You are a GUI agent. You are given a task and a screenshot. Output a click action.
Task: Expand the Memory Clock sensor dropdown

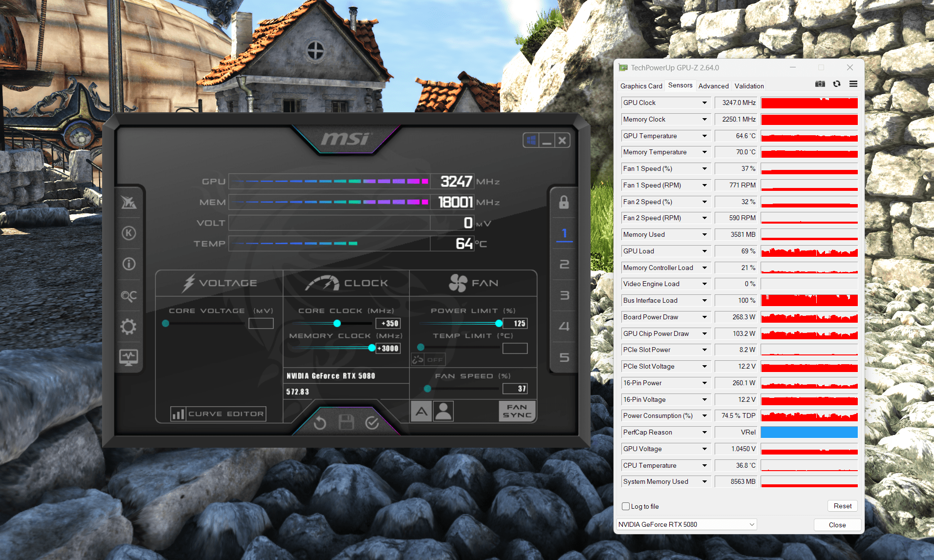(704, 120)
